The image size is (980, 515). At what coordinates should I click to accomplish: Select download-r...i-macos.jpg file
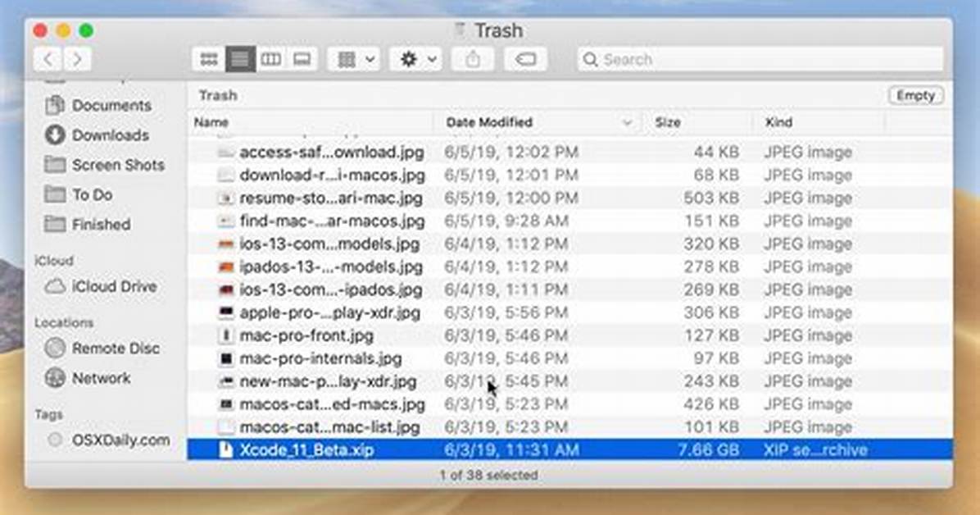[x=569, y=175]
